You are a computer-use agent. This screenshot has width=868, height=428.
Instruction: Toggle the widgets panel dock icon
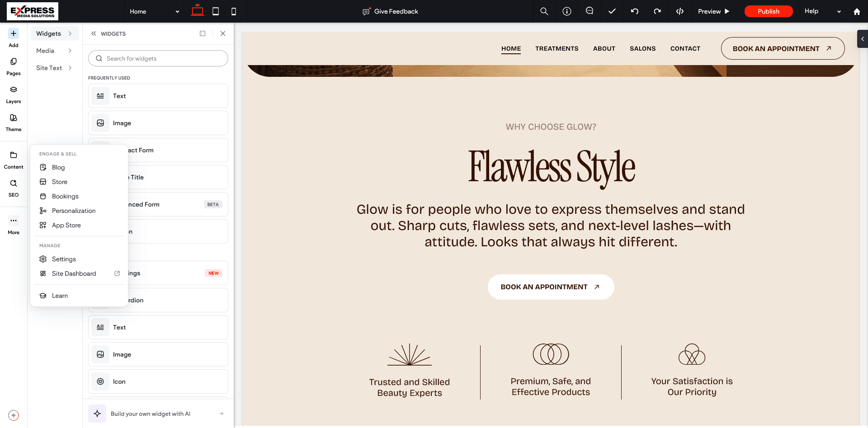[203, 33]
